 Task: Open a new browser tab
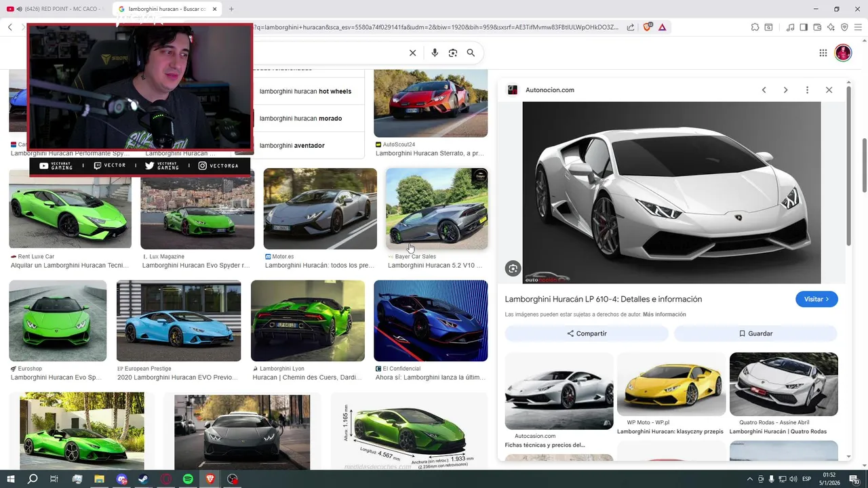(x=231, y=9)
